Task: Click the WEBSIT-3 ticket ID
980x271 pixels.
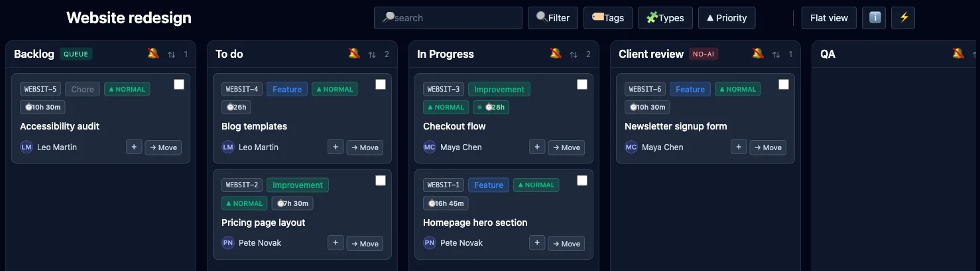Action: 444,89
